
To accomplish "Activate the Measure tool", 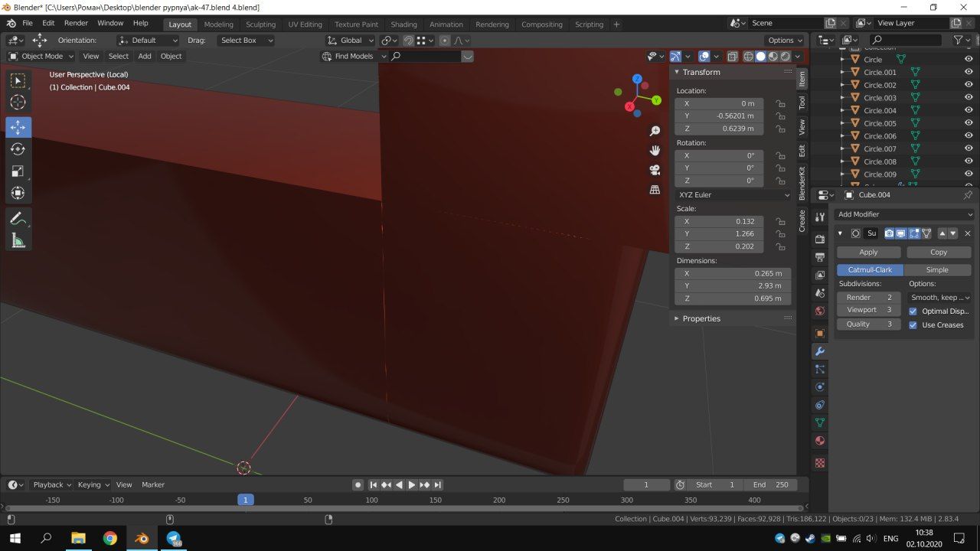I will click(x=18, y=241).
